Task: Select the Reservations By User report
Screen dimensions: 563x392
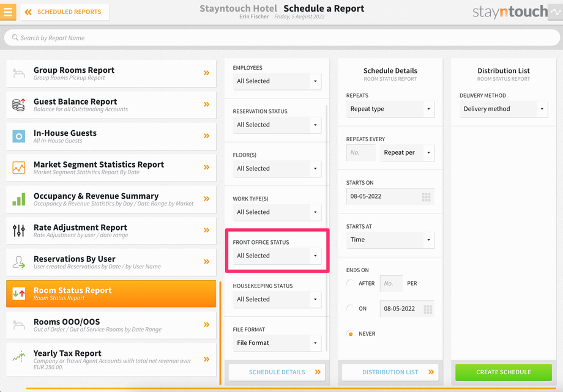Action: click(x=111, y=262)
